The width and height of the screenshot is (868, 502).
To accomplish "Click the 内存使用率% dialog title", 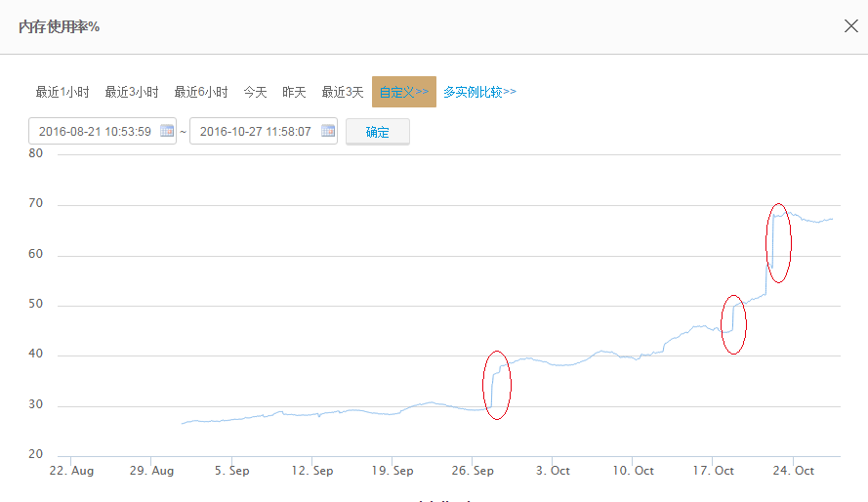I will [x=60, y=26].
